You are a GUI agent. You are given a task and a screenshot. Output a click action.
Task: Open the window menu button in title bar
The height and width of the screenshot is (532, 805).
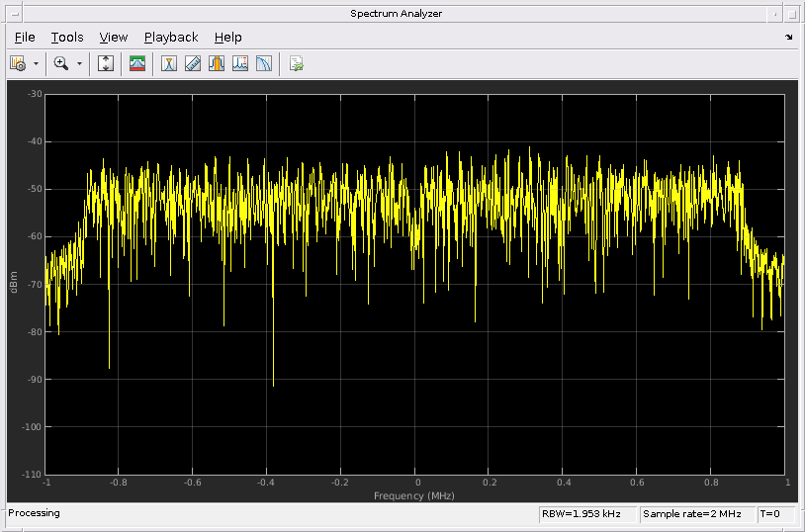point(13,13)
